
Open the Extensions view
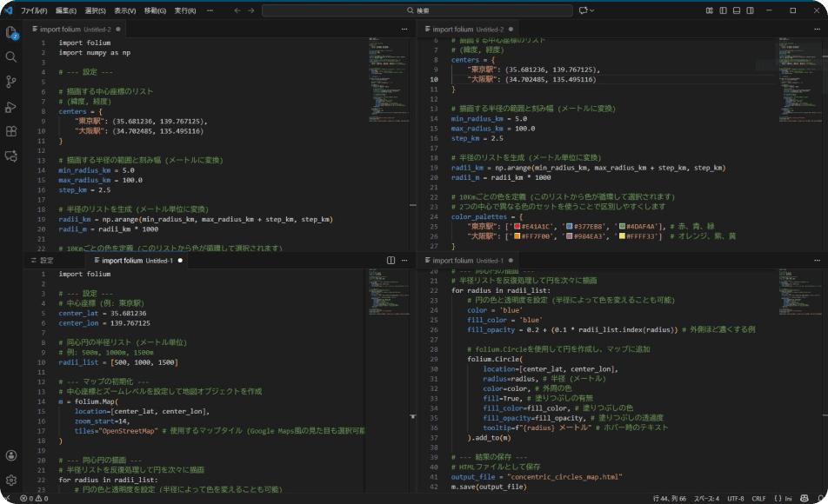(x=11, y=131)
